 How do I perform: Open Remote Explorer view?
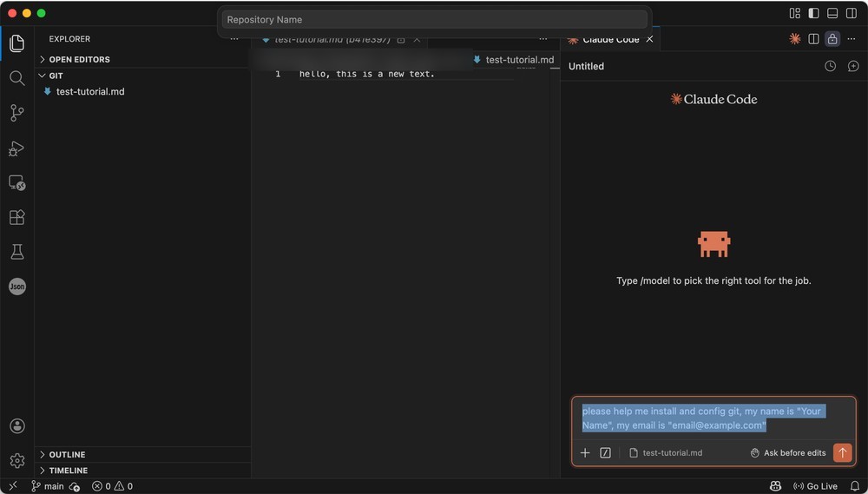(x=17, y=183)
